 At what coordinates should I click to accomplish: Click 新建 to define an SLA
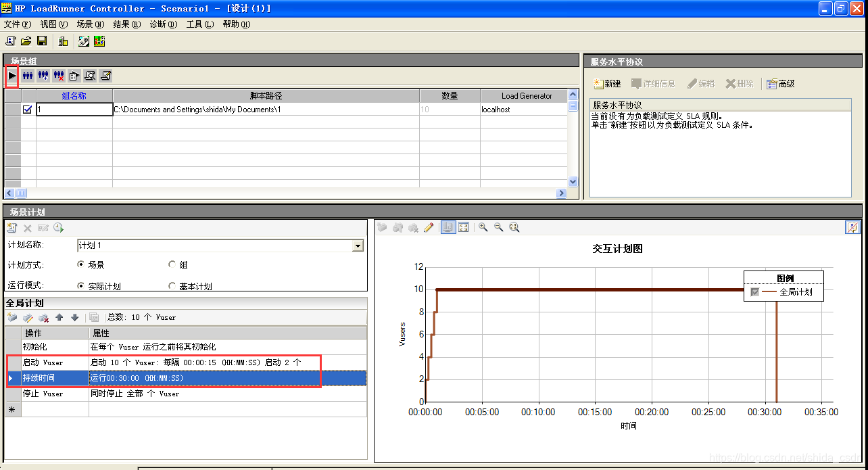pos(607,84)
